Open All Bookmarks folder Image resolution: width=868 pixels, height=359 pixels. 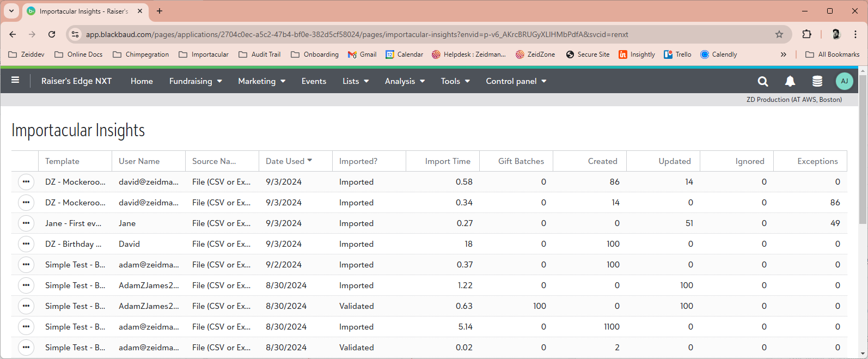pyautogui.click(x=832, y=54)
